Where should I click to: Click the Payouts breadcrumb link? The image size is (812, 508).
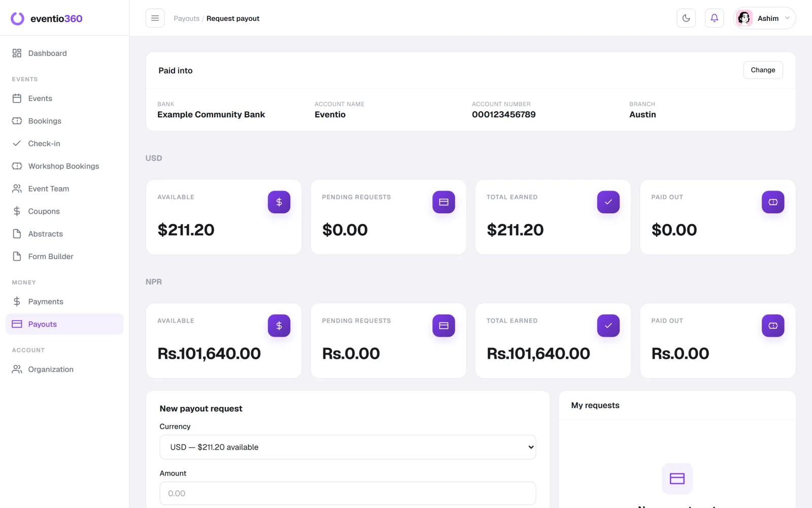pyautogui.click(x=186, y=18)
